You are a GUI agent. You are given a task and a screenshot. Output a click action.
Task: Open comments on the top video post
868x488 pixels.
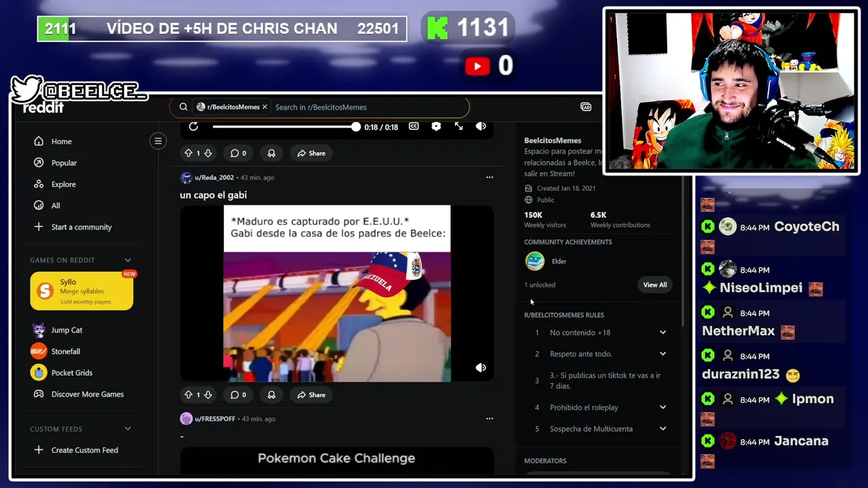[237, 153]
